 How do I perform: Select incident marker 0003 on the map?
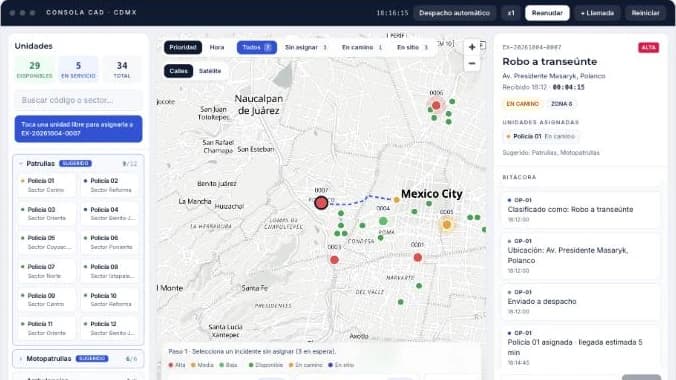point(334,260)
